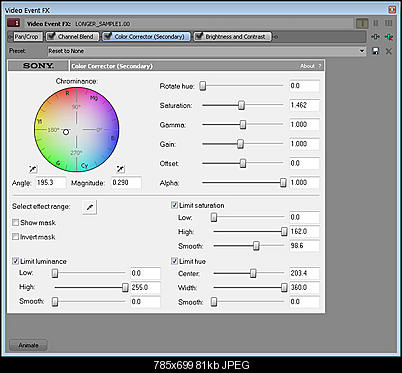Pick the adjustment color eyedropper right of wheel

[121, 169]
